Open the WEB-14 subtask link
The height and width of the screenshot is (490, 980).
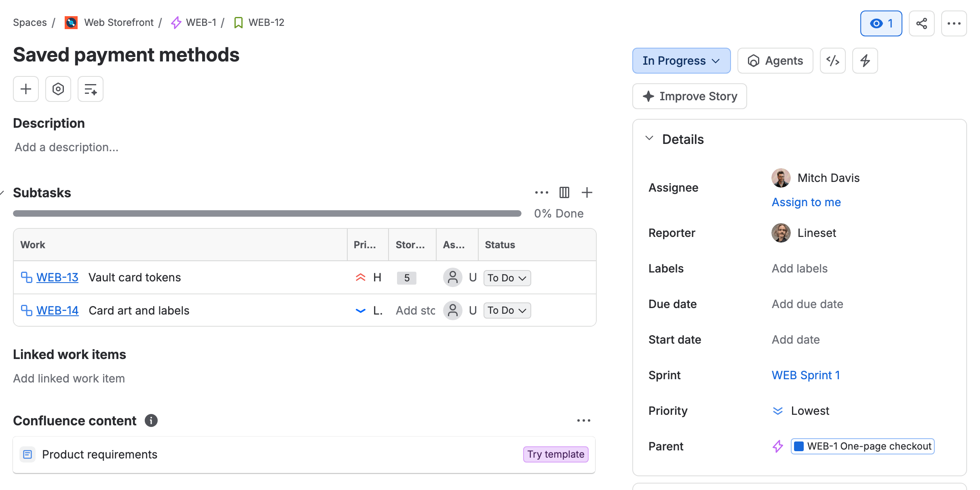57,310
